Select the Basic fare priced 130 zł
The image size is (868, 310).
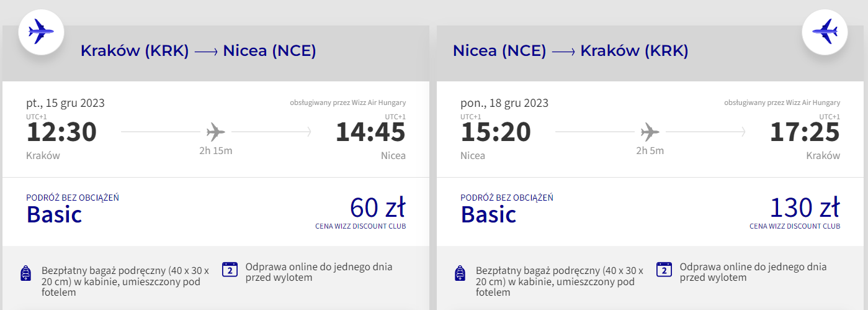tap(650, 211)
